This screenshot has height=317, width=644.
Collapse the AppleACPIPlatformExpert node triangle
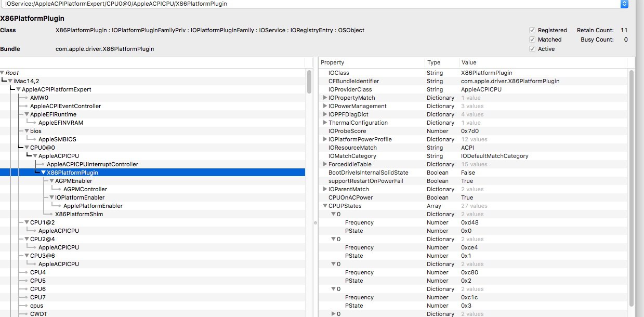(x=19, y=89)
